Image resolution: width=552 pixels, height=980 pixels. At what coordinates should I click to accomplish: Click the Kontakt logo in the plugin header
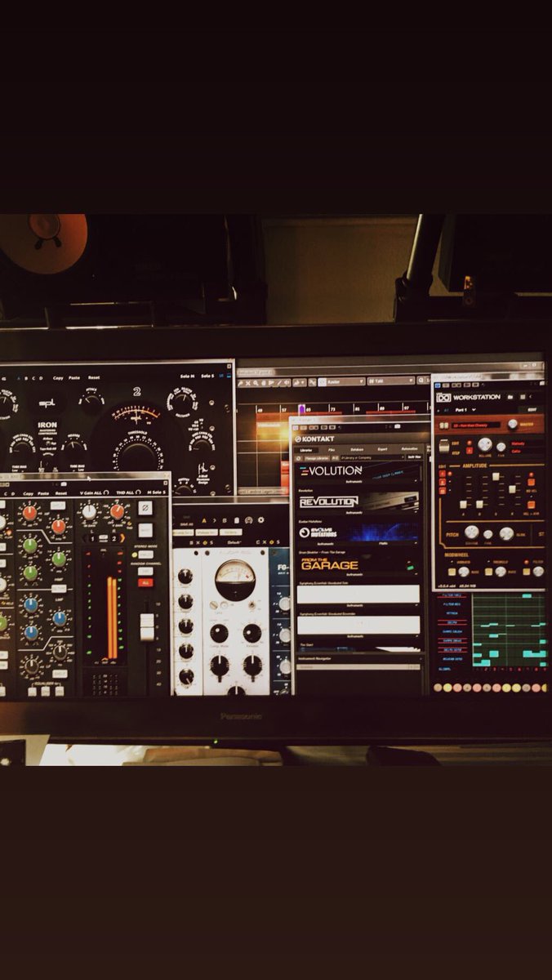coord(314,439)
